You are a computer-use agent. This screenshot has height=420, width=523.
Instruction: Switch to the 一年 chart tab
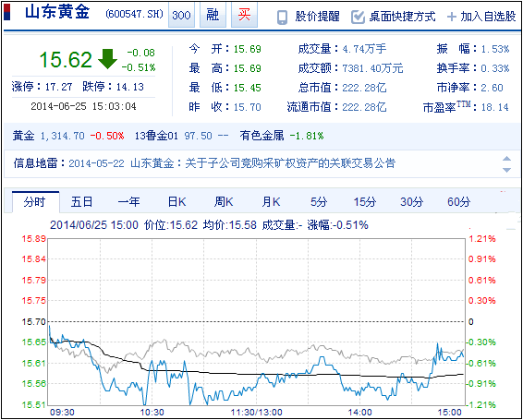pos(128,202)
